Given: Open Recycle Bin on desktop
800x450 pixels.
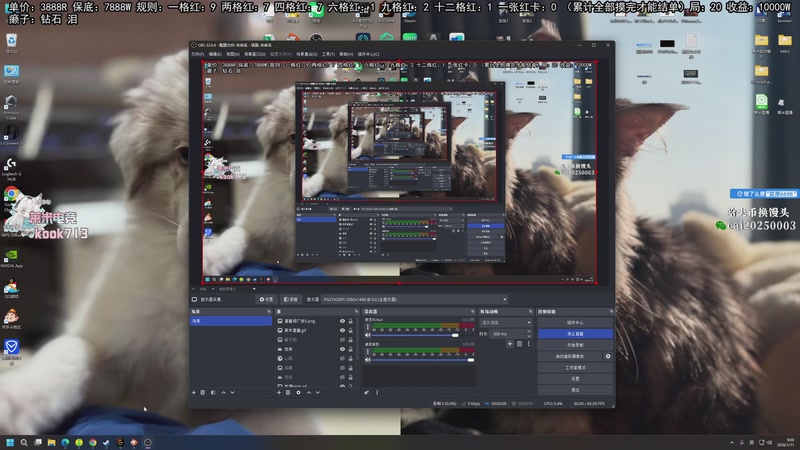Looking at the screenshot, I should click(11, 43).
